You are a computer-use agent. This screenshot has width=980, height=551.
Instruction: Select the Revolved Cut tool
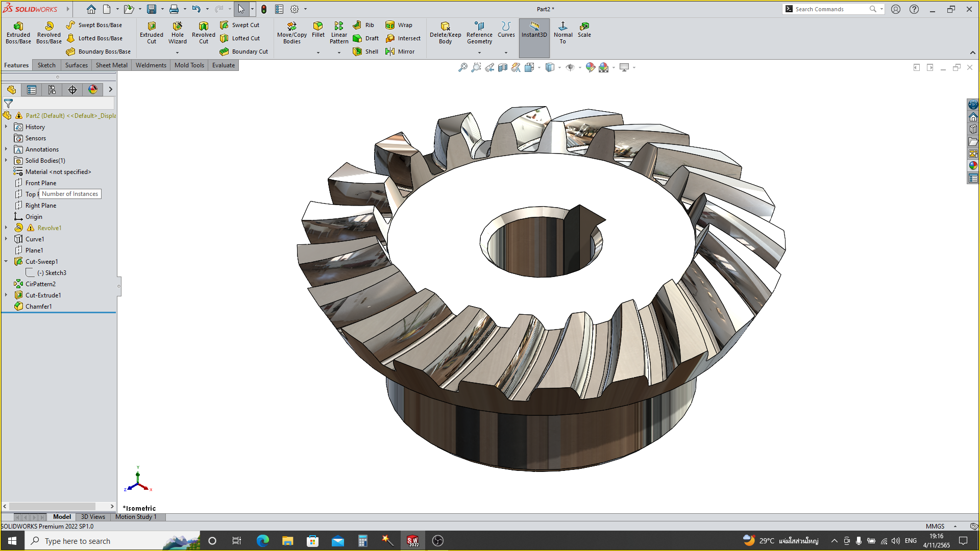tap(204, 33)
